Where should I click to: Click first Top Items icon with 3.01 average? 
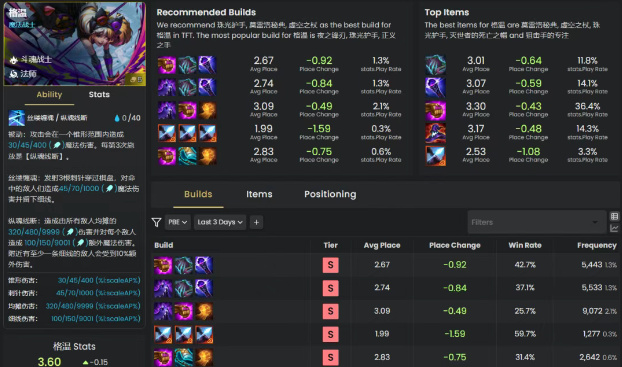pos(436,65)
